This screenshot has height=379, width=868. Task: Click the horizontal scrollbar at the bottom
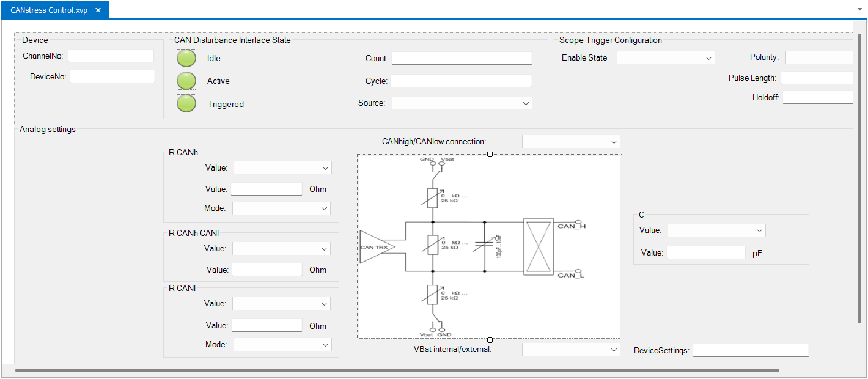(397, 370)
